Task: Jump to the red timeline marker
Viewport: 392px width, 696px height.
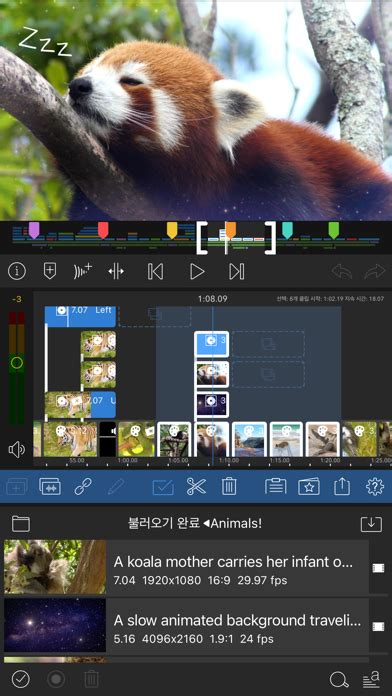Action: pyautogui.click(x=103, y=230)
